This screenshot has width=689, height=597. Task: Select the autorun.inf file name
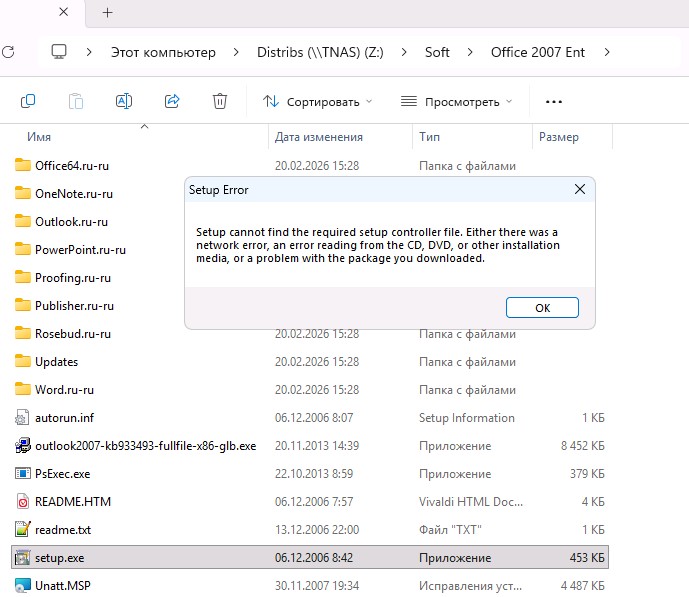pos(65,418)
